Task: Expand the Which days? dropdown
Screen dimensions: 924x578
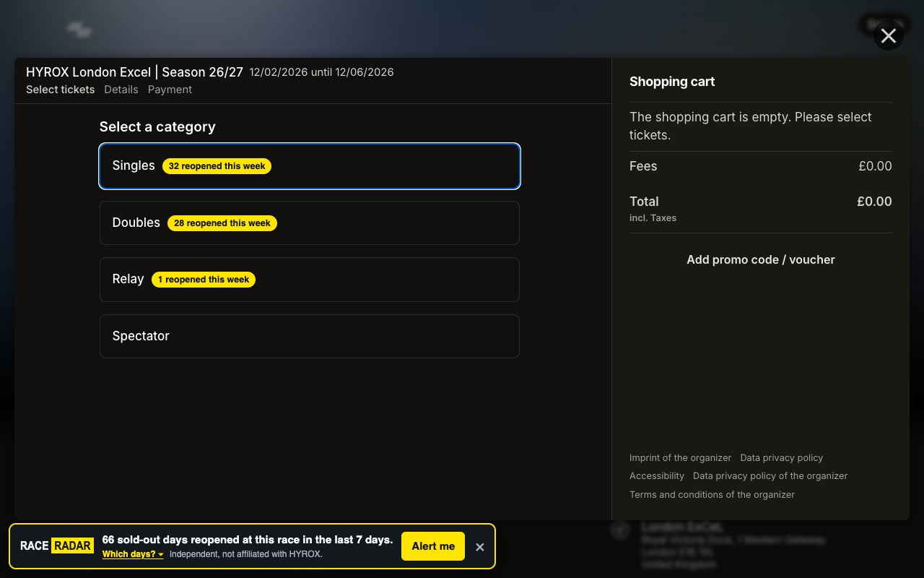Action: (x=133, y=554)
